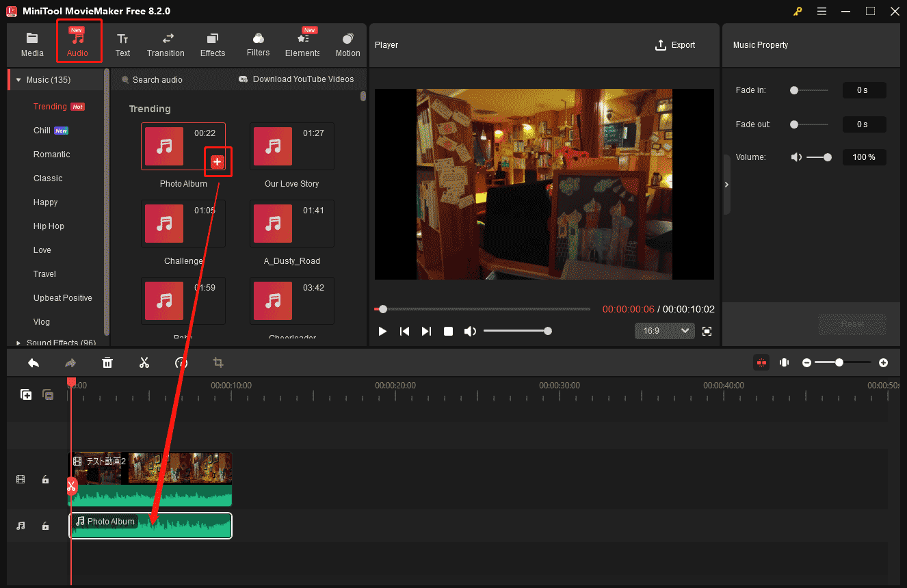Select the Chill music category

[42, 131]
